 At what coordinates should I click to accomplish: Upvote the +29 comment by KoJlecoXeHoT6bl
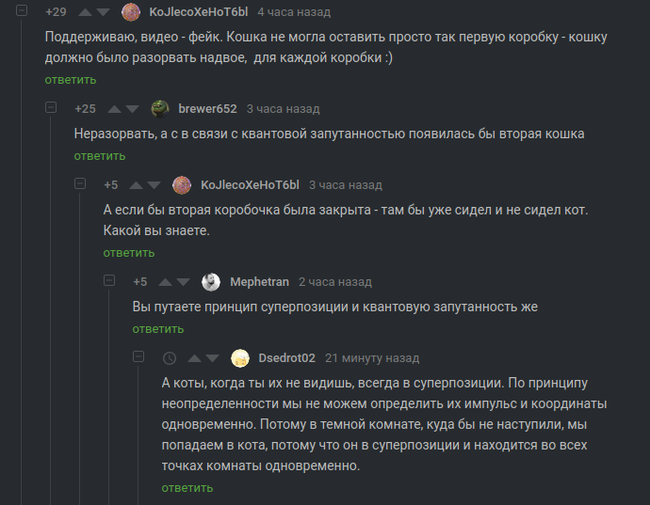pos(84,13)
